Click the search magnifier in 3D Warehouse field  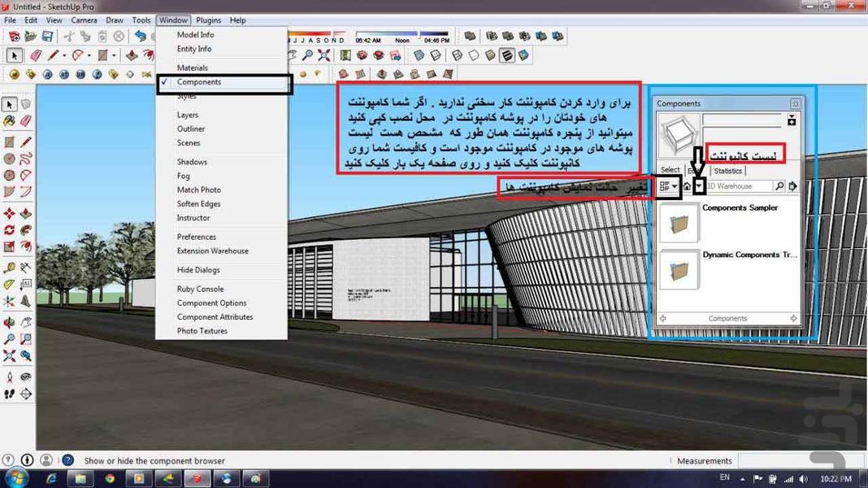pos(779,185)
